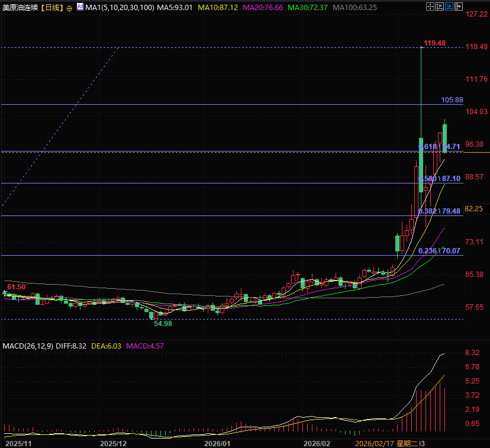Click the 8.32 MACD axis value

[472, 353]
